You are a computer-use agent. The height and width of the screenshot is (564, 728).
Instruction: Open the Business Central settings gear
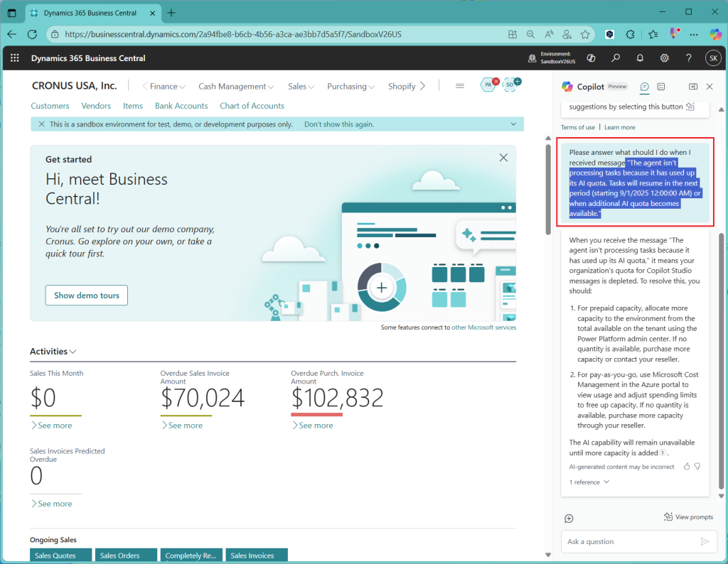(665, 58)
